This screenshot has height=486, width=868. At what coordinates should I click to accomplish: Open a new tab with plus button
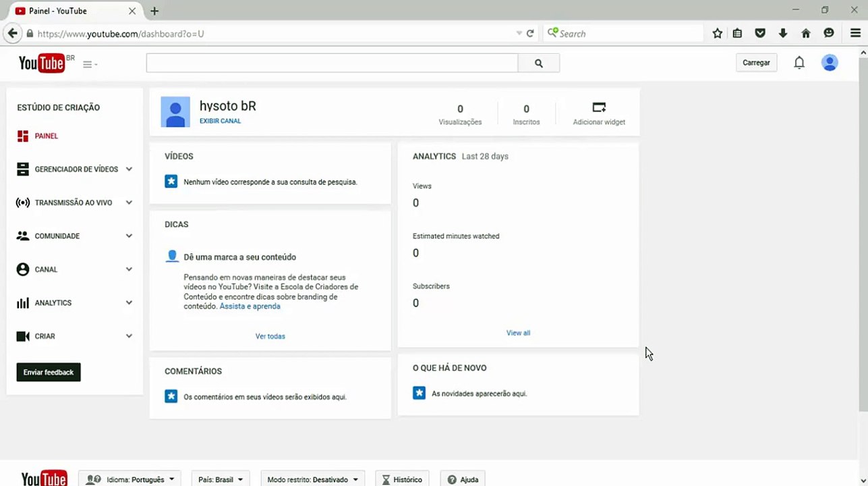click(154, 11)
